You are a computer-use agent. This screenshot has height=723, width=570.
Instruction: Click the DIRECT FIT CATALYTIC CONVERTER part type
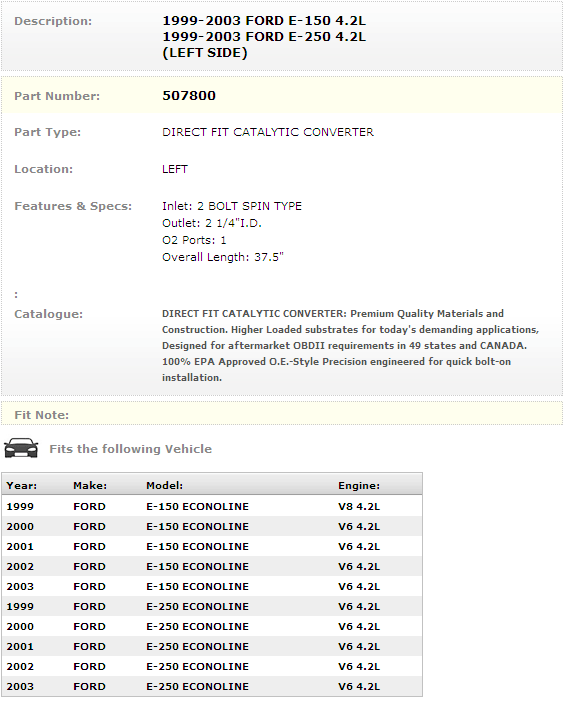pyautogui.click(x=267, y=132)
